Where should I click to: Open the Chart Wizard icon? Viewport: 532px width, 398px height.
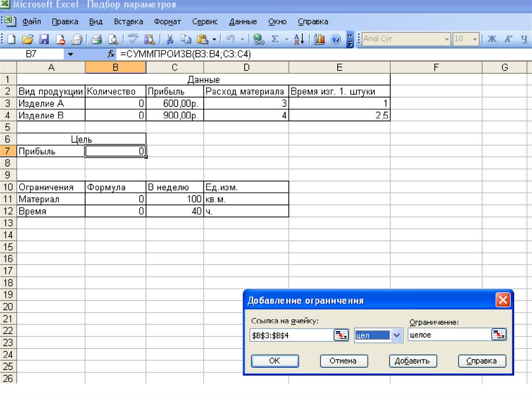(x=320, y=39)
